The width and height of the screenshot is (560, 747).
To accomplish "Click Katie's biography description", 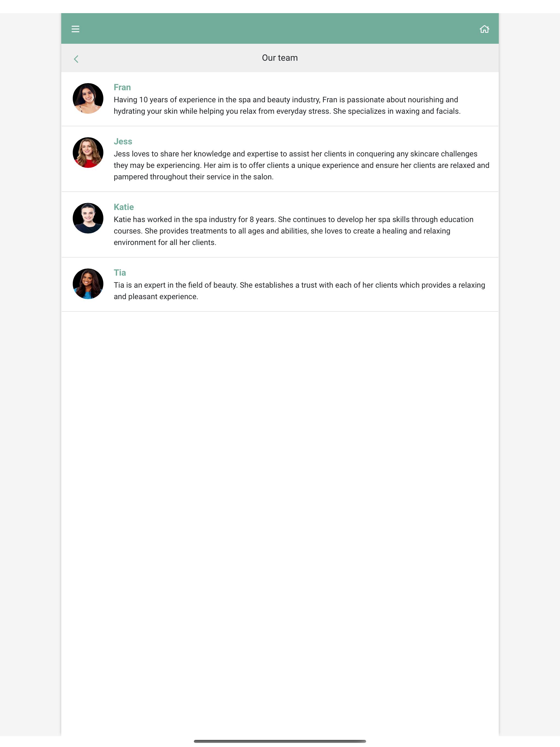I will click(293, 231).
